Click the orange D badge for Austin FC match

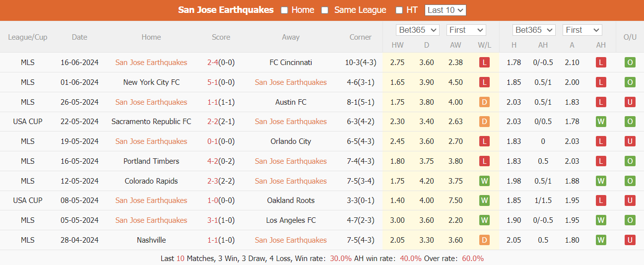coord(484,102)
